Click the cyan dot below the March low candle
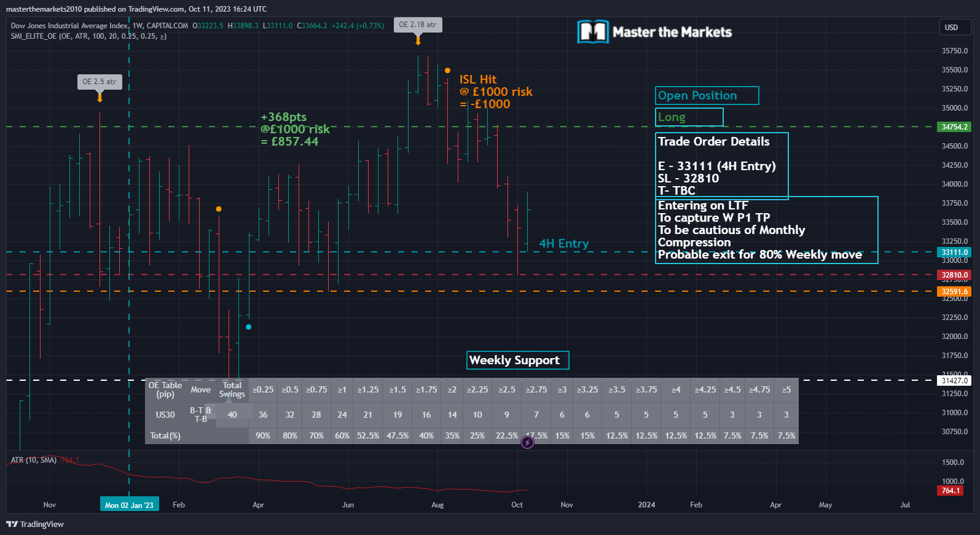Viewport: 980px width, 535px height. 248,327
